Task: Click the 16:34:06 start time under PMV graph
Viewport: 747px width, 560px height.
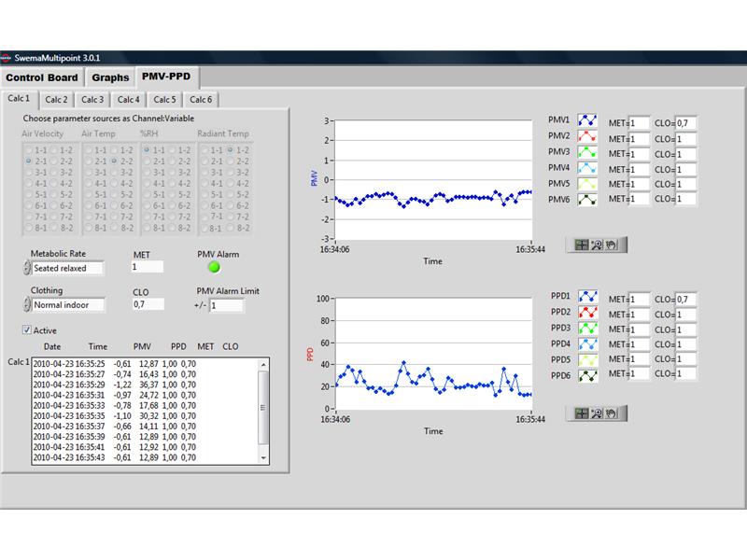Action: [x=334, y=249]
